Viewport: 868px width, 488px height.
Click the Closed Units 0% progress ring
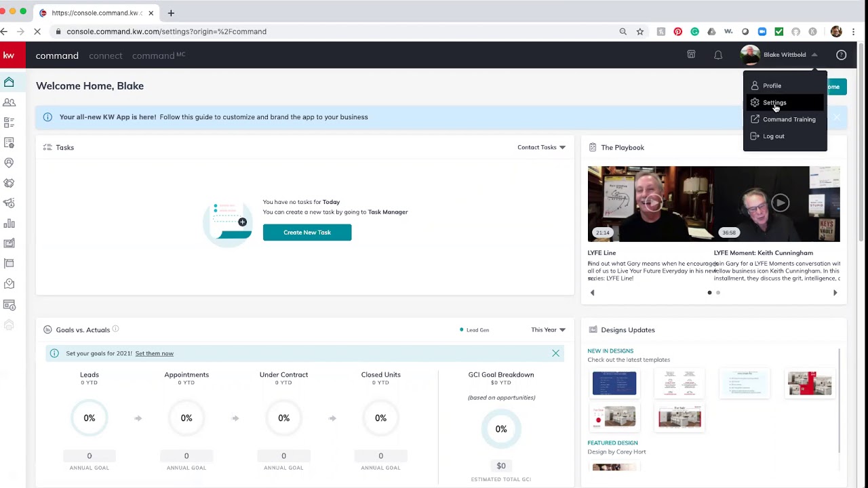(380, 418)
